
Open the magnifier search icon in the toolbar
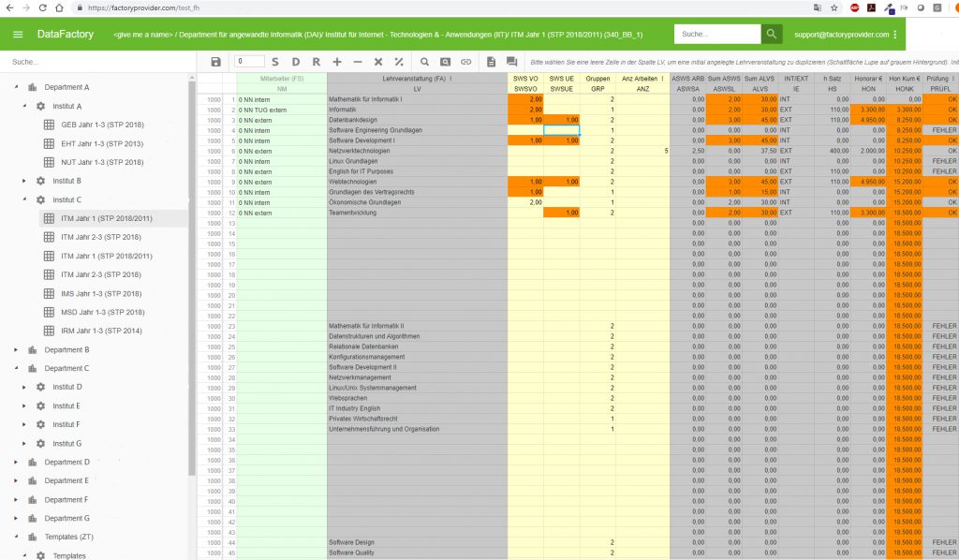pos(424,62)
